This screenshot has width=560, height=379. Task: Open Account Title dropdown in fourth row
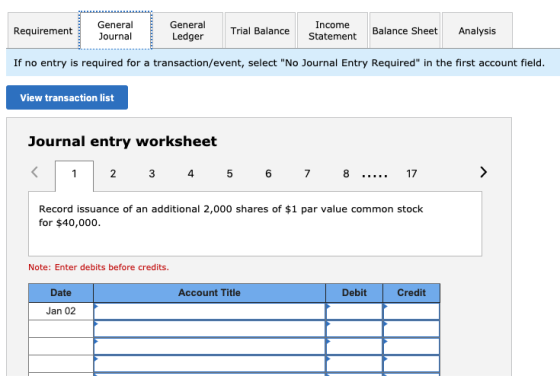coord(210,364)
